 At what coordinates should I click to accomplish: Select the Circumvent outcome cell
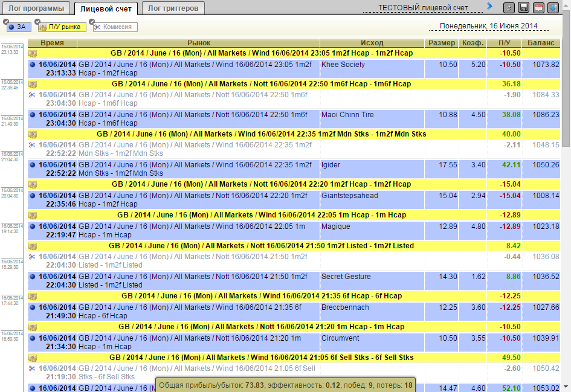(372, 342)
